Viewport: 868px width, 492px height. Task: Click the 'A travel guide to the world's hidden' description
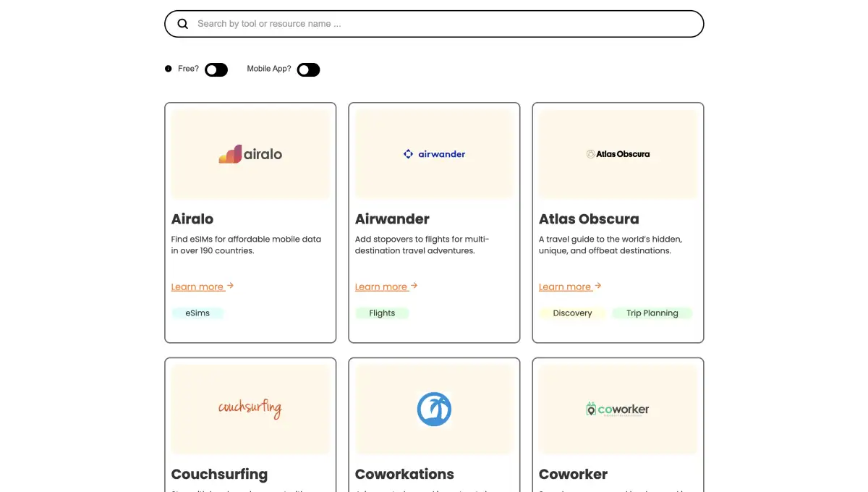click(610, 245)
